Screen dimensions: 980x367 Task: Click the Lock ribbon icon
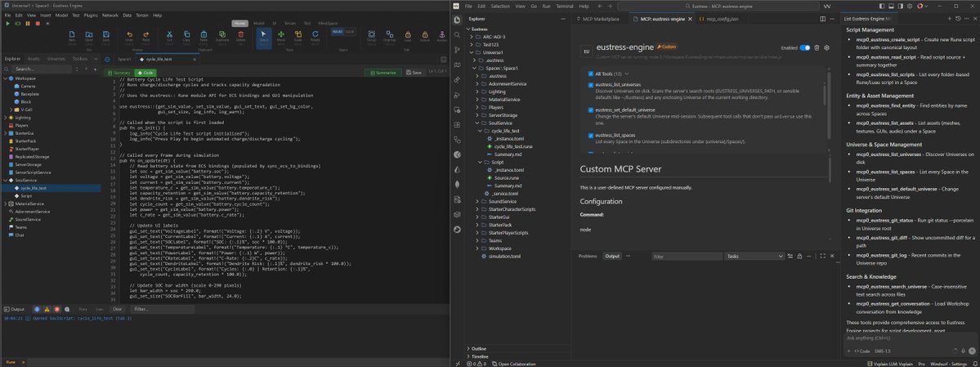pos(408,36)
